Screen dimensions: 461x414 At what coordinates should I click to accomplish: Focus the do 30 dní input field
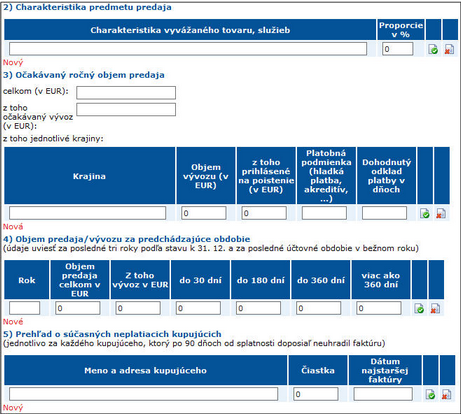[x=198, y=308]
